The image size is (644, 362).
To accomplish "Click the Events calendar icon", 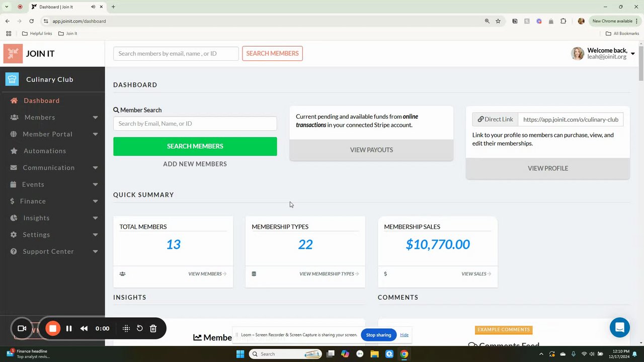I will pyautogui.click(x=14, y=185).
